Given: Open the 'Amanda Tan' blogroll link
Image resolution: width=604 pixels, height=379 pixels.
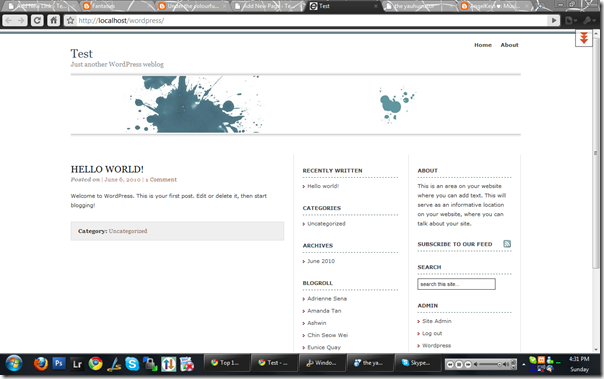Looking at the screenshot, I should coord(324,311).
